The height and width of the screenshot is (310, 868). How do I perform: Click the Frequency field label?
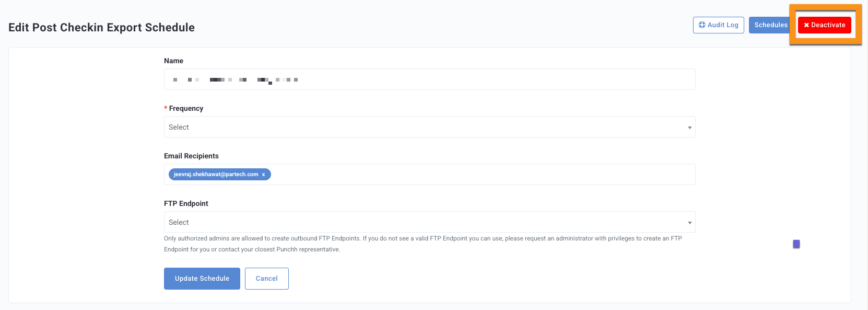pos(186,109)
